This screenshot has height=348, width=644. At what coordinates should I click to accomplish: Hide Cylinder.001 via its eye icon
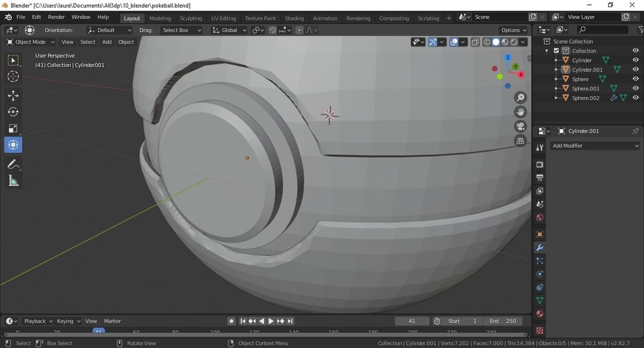[635, 69]
